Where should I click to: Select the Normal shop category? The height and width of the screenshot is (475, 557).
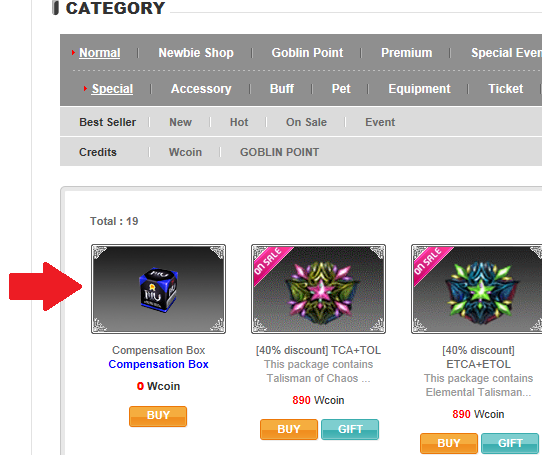click(x=99, y=53)
